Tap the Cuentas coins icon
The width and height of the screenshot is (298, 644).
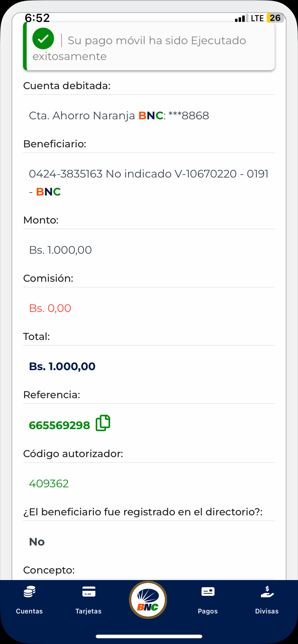30,592
